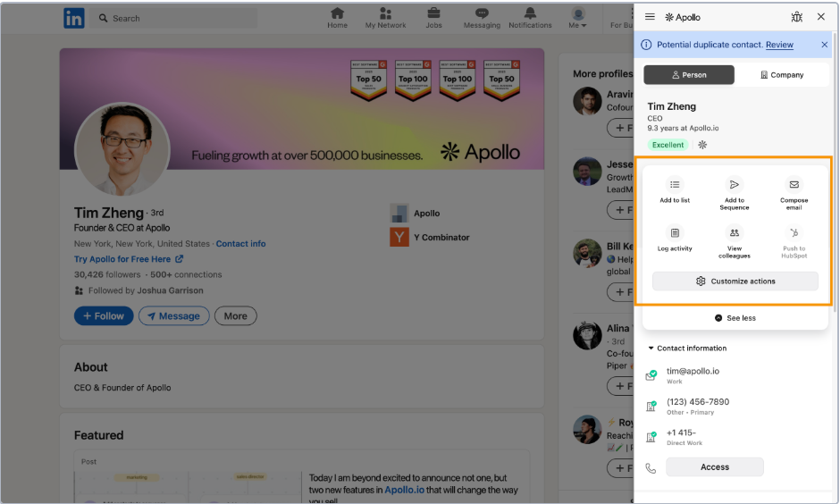
Task: Open Try Apollo for Free Here link
Action: click(x=129, y=259)
